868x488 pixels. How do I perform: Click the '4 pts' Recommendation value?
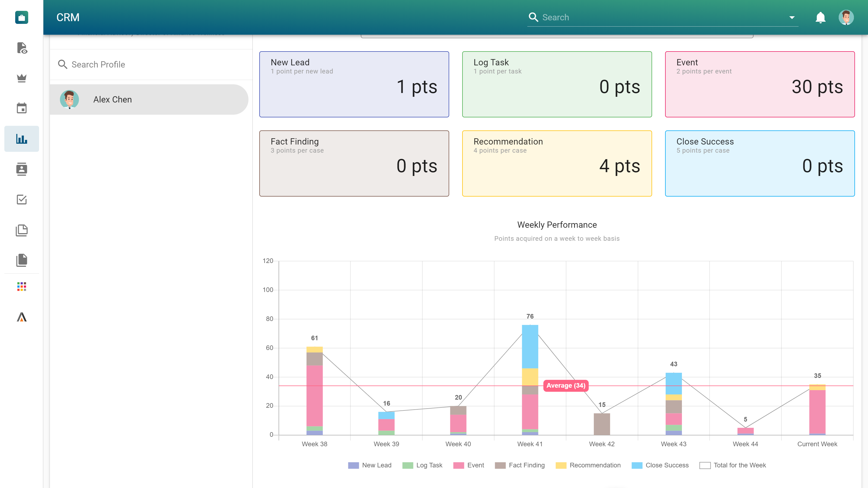(619, 166)
